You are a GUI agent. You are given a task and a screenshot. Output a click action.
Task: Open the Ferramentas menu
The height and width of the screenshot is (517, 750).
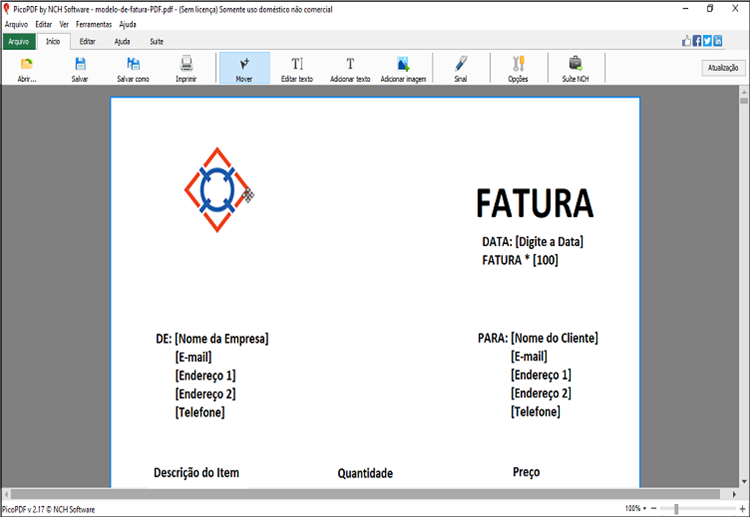[94, 24]
